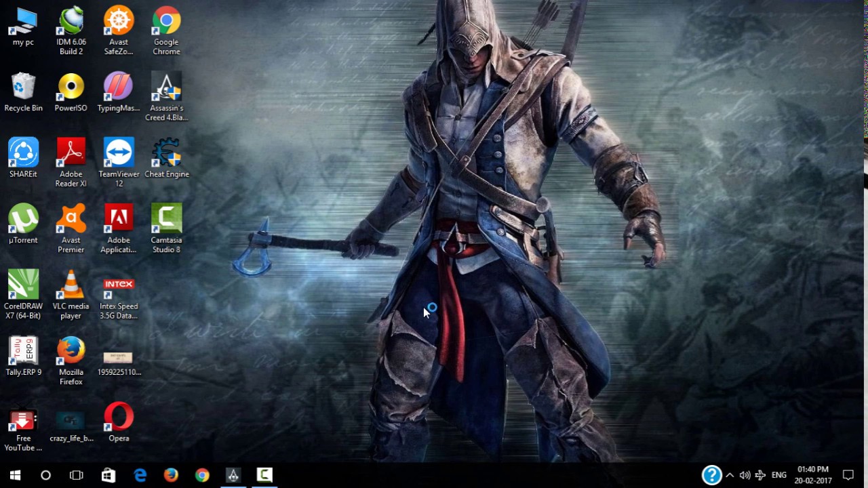Select the crazy_life_b file thumbnail
The width and height of the screenshot is (868, 488).
(71, 426)
